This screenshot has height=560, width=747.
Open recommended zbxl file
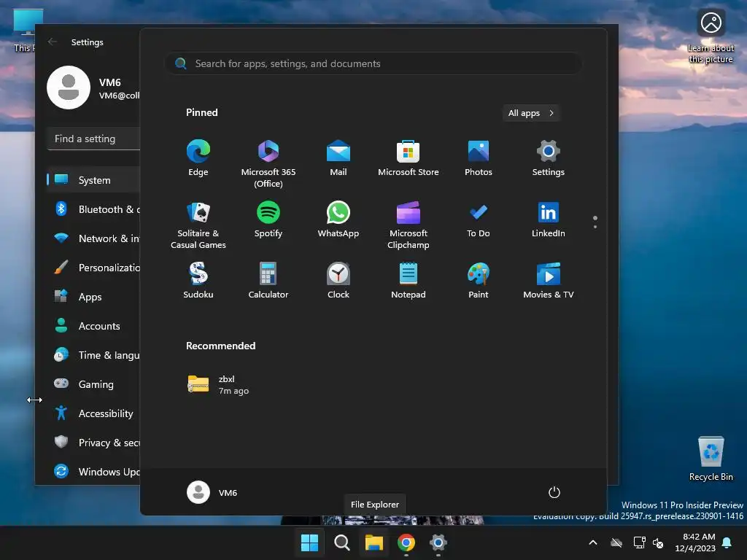[x=219, y=384]
